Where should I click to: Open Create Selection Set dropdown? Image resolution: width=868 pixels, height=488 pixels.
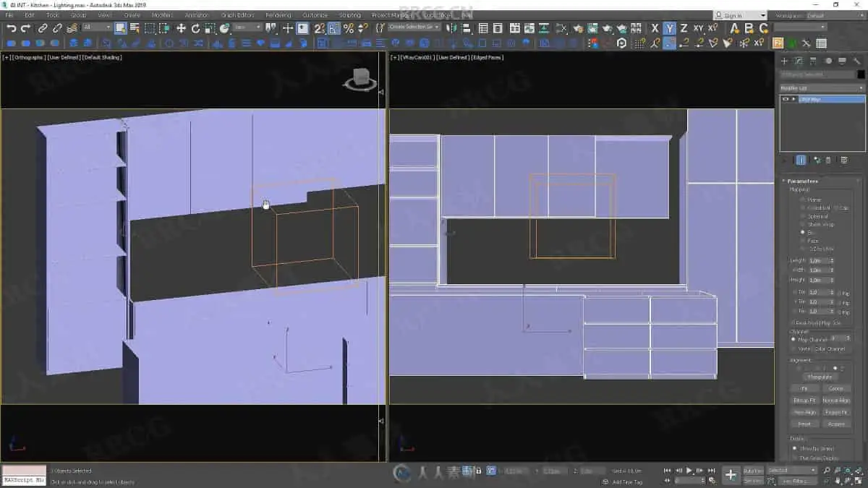pos(414,27)
